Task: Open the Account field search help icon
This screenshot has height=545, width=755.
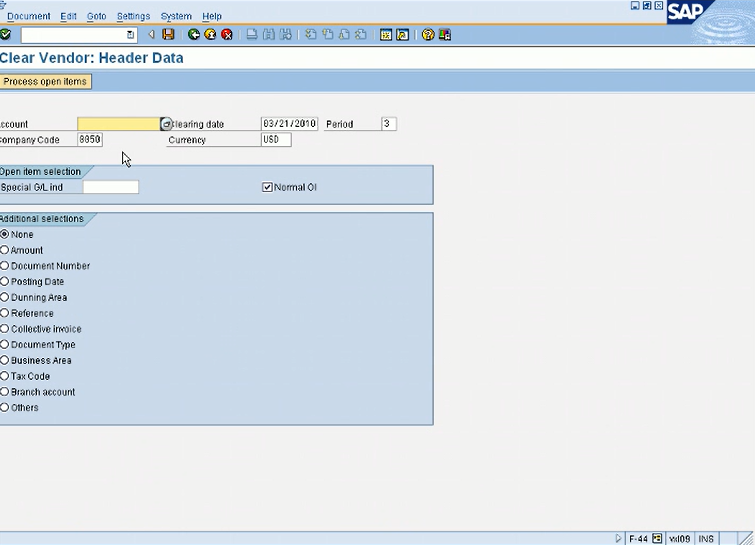Action: point(166,124)
